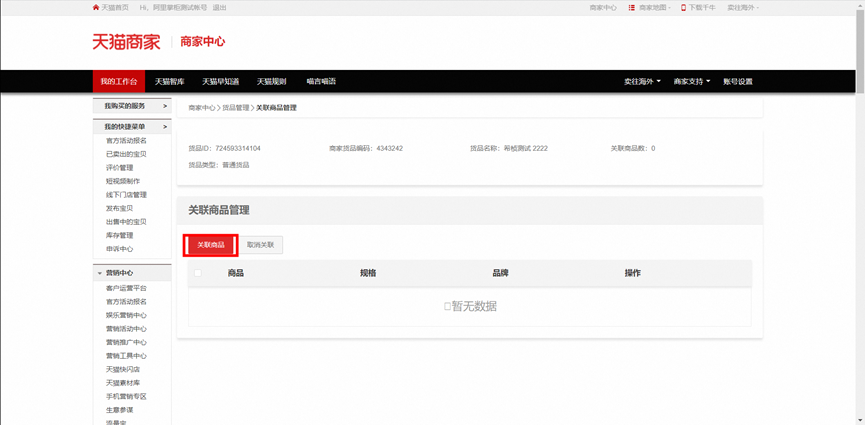Open the 天猫规则 tab
This screenshot has height=425, width=865.
(271, 82)
